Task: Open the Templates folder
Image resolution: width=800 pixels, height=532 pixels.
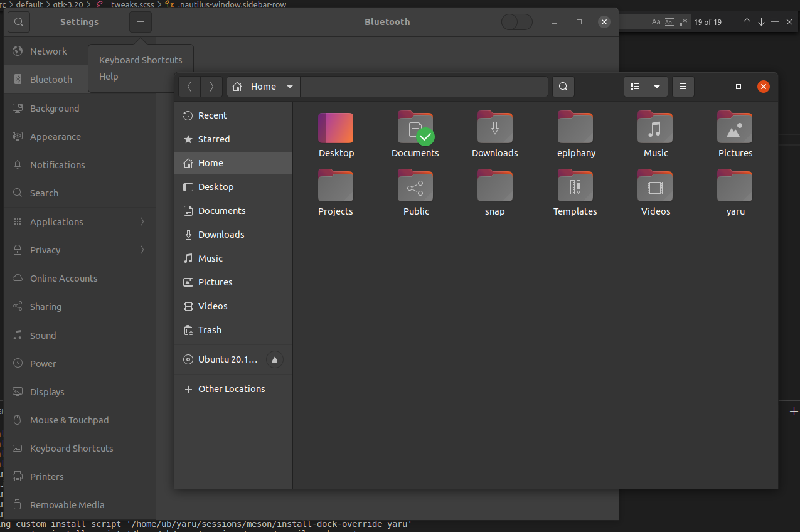Action: point(575,186)
